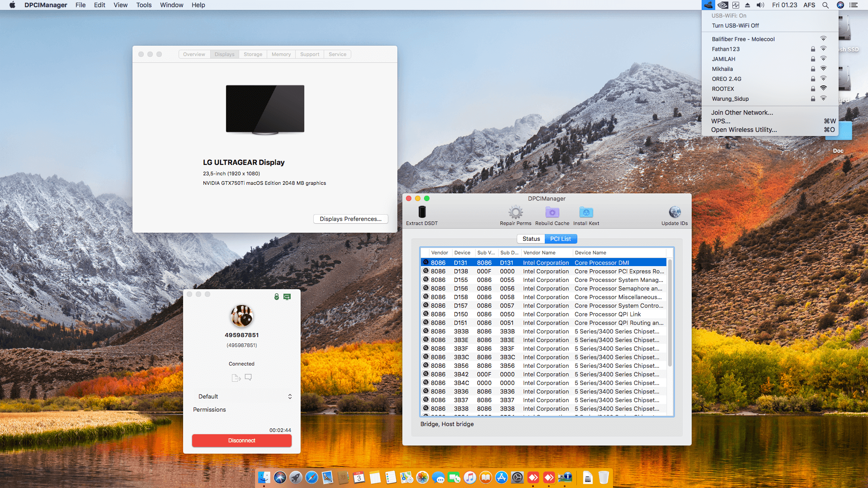This screenshot has height=488, width=868.
Task: Turn USB-WiFi Off from the menu
Action: 735,26
